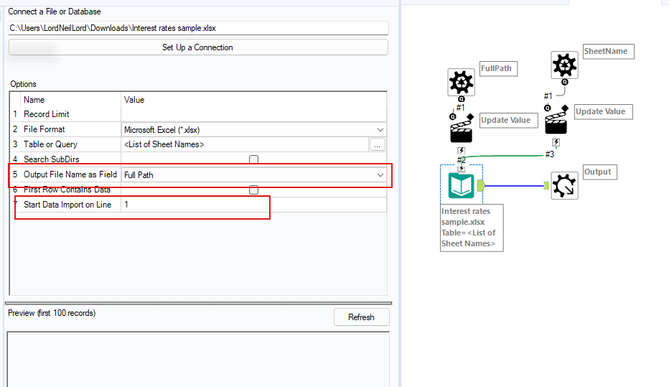Image resolution: width=669 pixels, height=387 pixels.
Task: Select right Update Value annotation near SheetName
Action: [x=603, y=111]
